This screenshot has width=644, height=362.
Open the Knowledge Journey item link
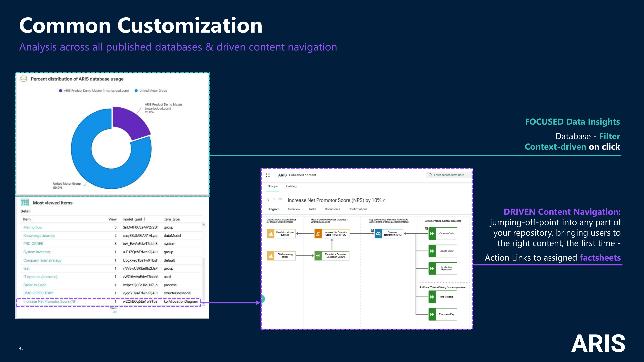click(39, 236)
